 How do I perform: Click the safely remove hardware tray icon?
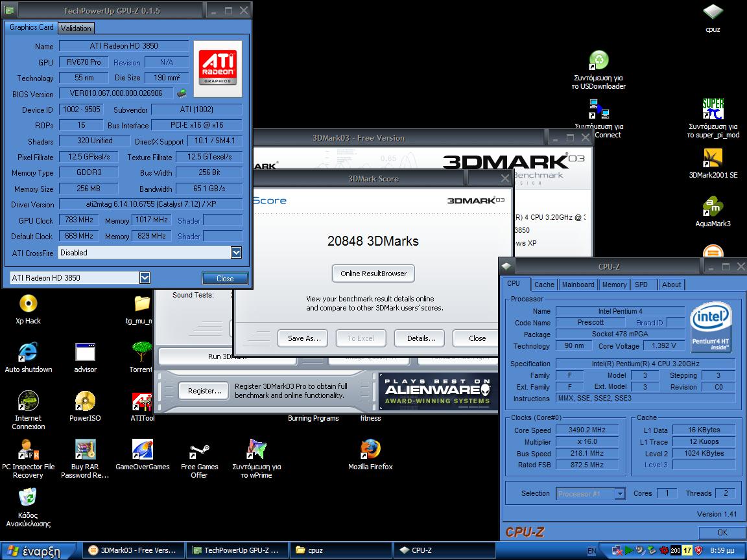(652, 550)
